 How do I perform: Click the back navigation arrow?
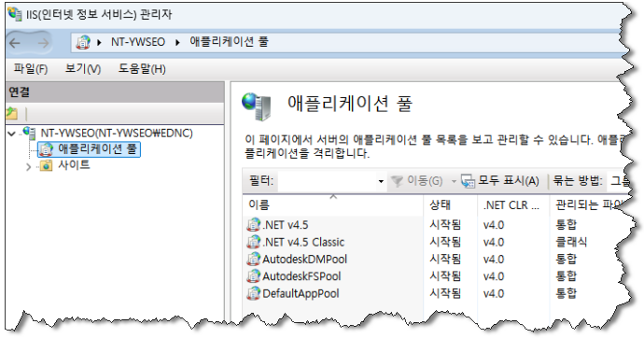coord(15,43)
